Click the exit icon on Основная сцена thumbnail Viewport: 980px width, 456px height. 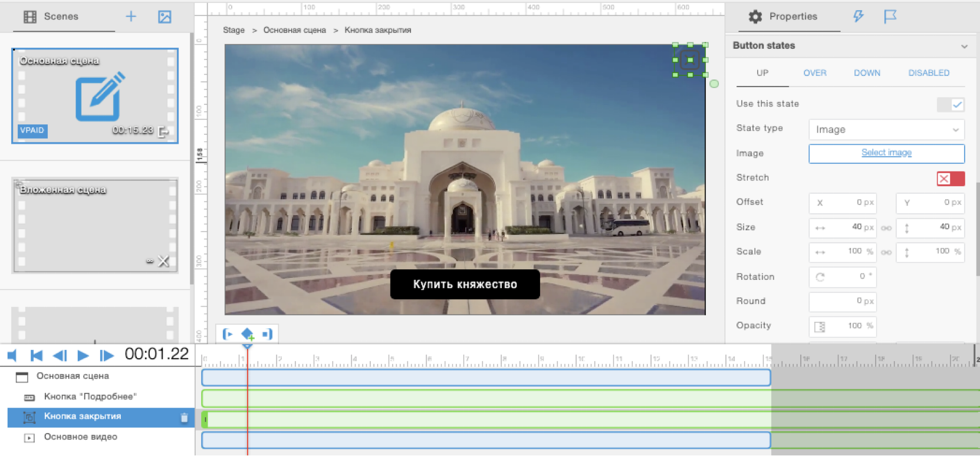click(163, 132)
